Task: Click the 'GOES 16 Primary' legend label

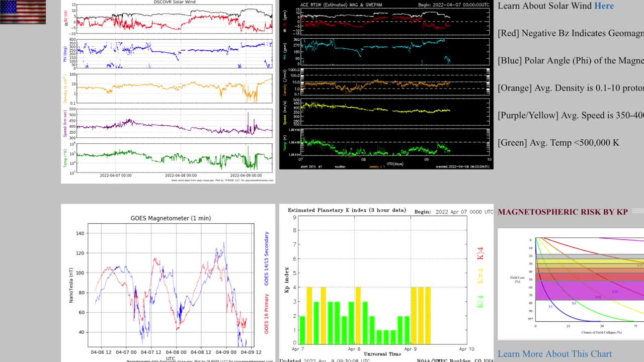Action: point(267,314)
